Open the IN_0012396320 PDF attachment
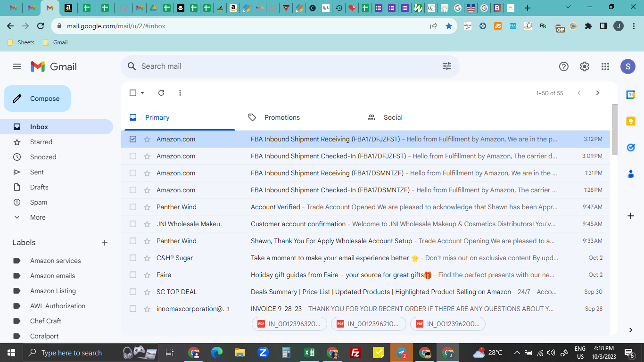 click(x=289, y=324)
